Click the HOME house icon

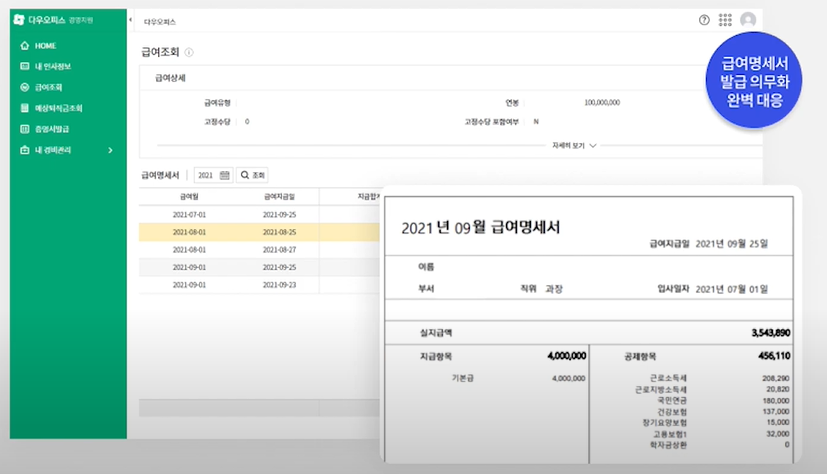(24, 45)
